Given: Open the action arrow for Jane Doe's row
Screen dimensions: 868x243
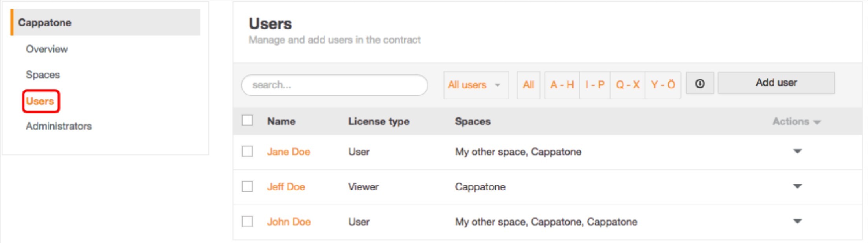Looking at the screenshot, I should (797, 152).
